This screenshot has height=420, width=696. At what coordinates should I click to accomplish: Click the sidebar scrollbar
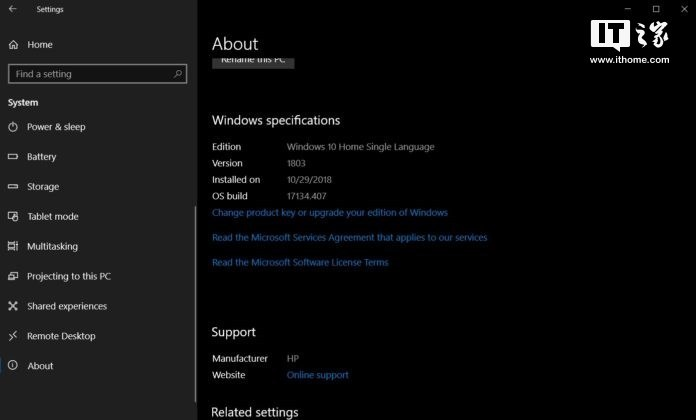click(195, 304)
